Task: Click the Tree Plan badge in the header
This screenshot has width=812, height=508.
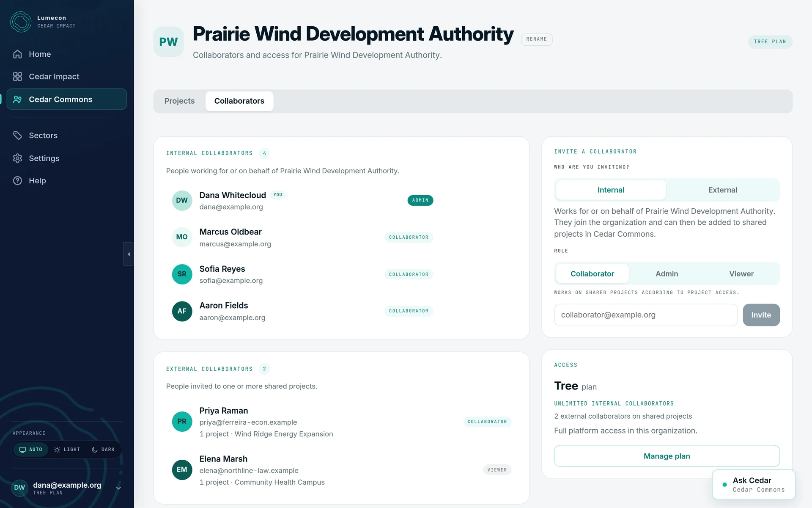Action: (770, 42)
